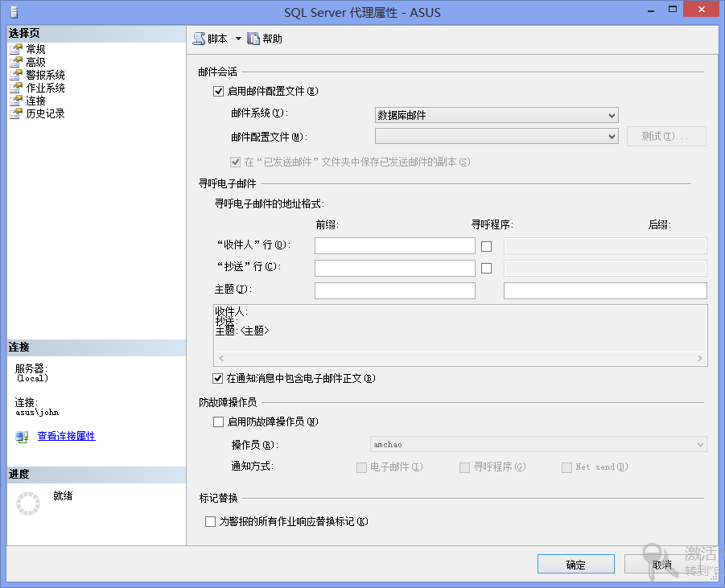Screen dimensions: 725x588
Task: Switch to the 连接 page
Action: point(35,101)
